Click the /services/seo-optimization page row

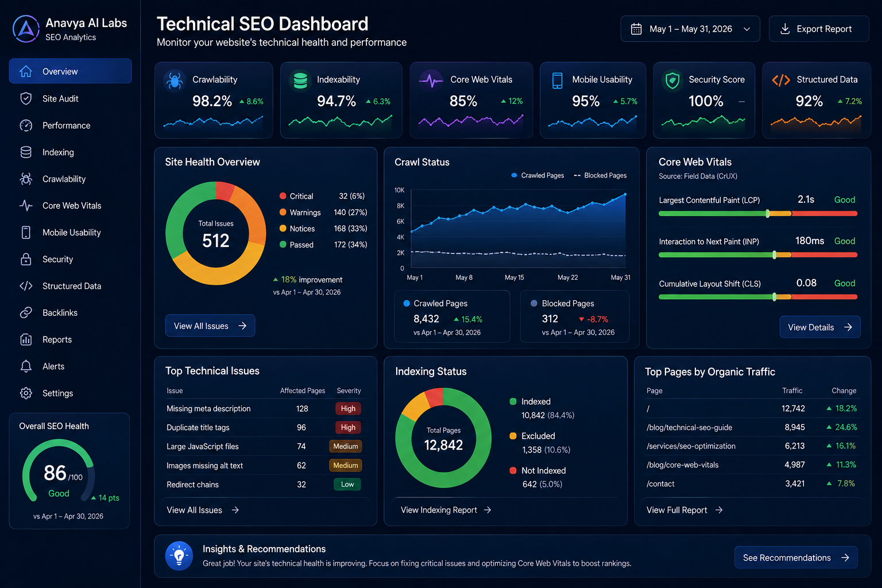click(752, 446)
